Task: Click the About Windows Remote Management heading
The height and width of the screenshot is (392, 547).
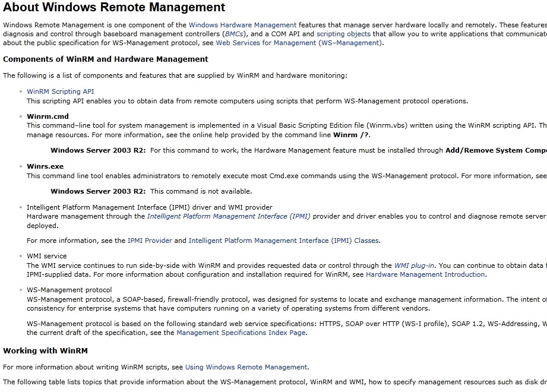Action: 114,7
